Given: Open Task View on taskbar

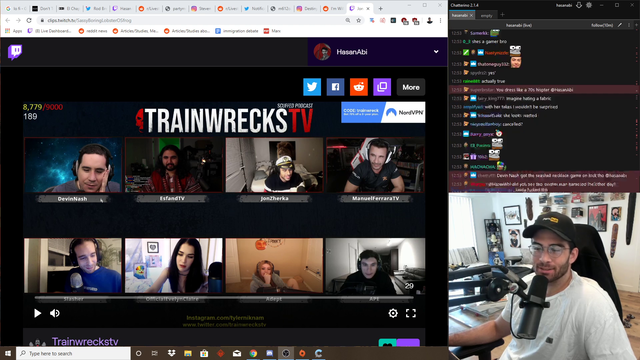Looking at the screenshot, I should (x=155, y=353).
